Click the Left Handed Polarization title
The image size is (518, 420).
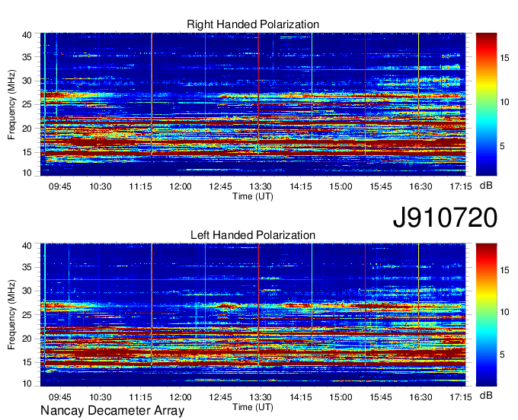point(253,235)
